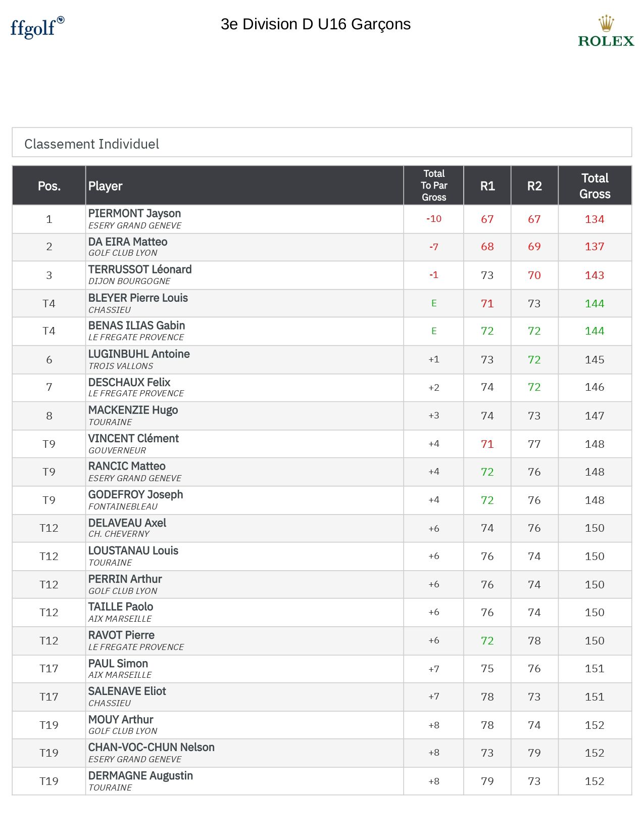644x834 pixels.
Task: Click BLEYER Pierre Louis name
Action: [138, 298]
